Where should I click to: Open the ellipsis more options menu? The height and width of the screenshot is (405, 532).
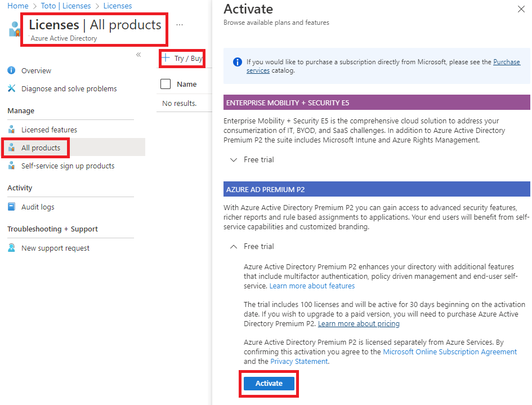180,25
